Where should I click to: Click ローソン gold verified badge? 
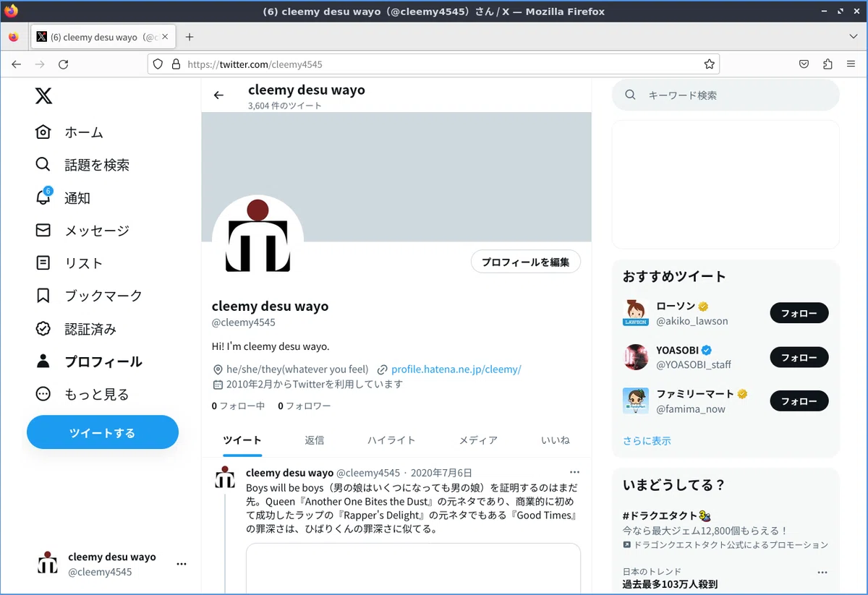(x=703, y=307)
